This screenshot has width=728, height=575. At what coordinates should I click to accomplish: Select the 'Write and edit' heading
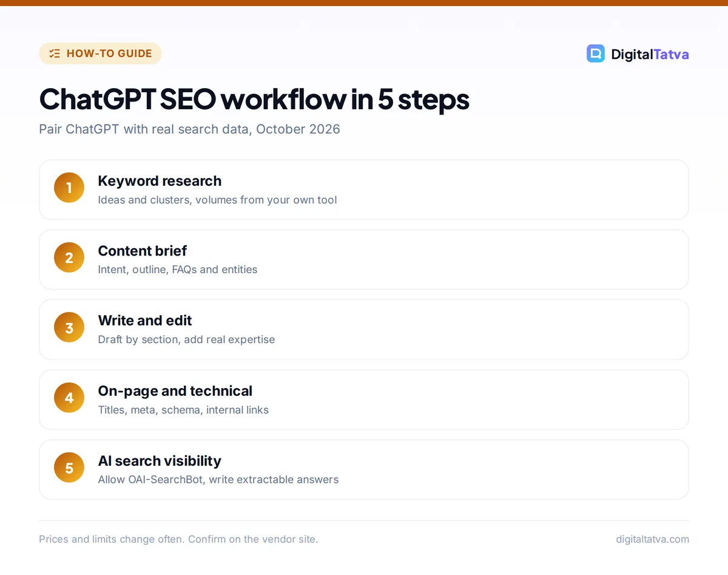(x=145, y=321)
